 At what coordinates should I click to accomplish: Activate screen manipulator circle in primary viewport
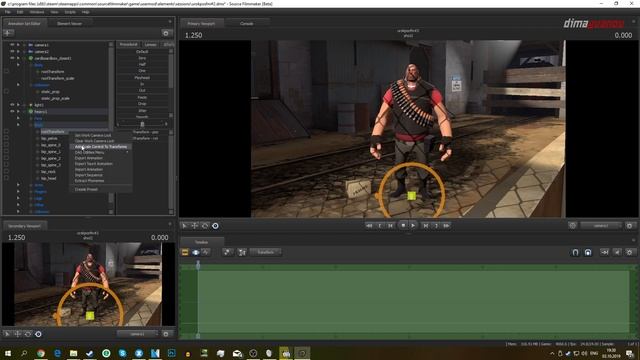pyautogui.click(x=215, y=226)
